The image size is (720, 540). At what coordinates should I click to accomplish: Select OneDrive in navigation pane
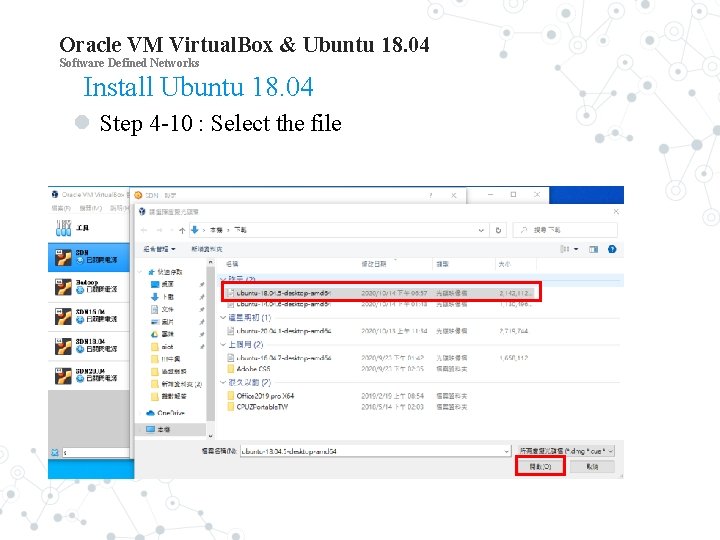pos(165,413)
